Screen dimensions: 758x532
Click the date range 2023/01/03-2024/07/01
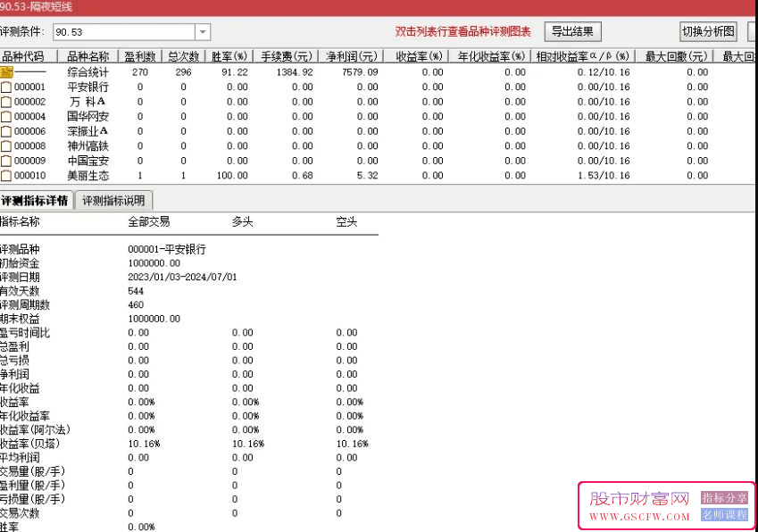point(182,278)
